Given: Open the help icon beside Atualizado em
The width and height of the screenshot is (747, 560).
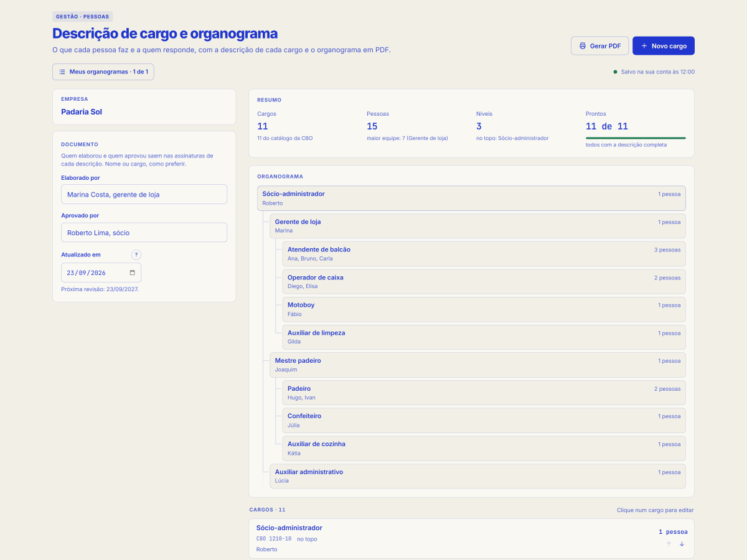Looking at the screenshot, I should (136, 254).
